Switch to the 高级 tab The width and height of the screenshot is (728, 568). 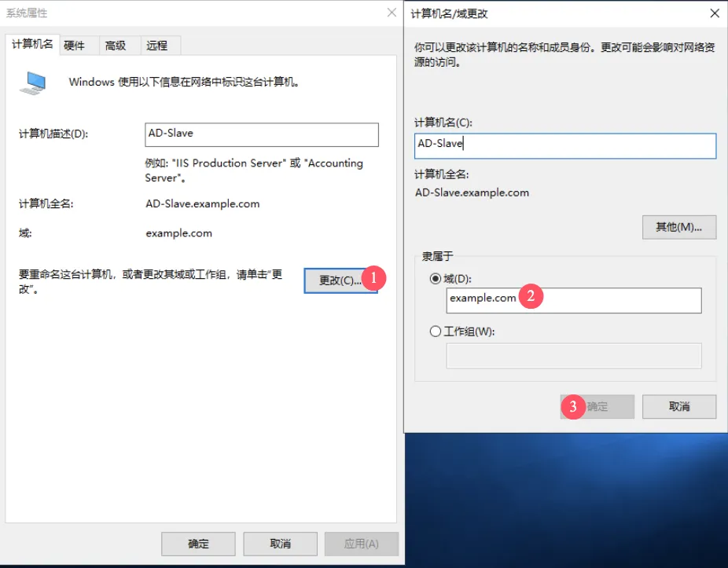pyautogui.click(x=116, y=46)
